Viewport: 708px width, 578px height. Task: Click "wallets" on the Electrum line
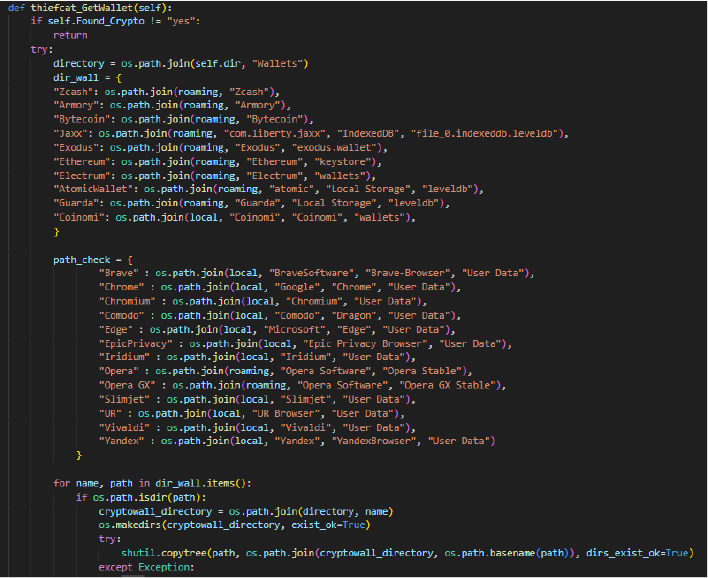click(x=340, y=176)
